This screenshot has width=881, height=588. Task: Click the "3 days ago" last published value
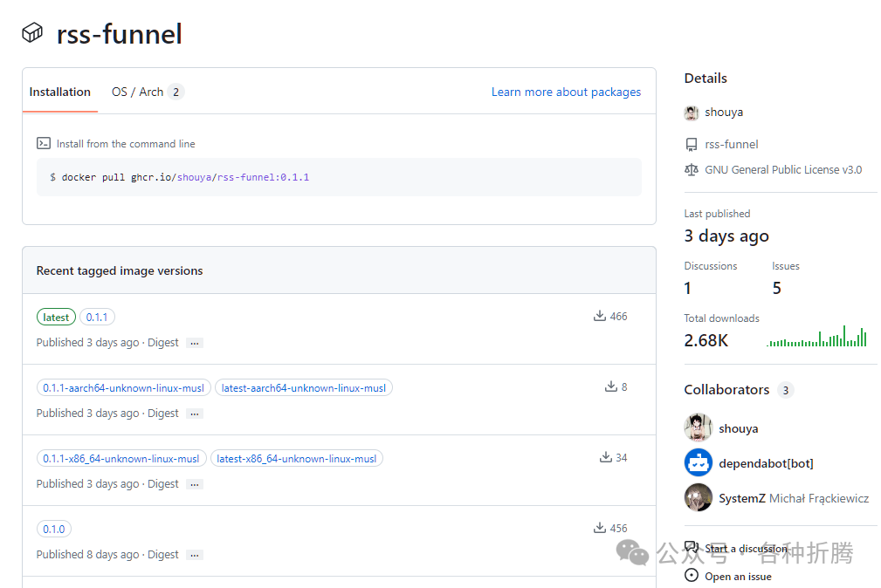click(x=726, y=236)
